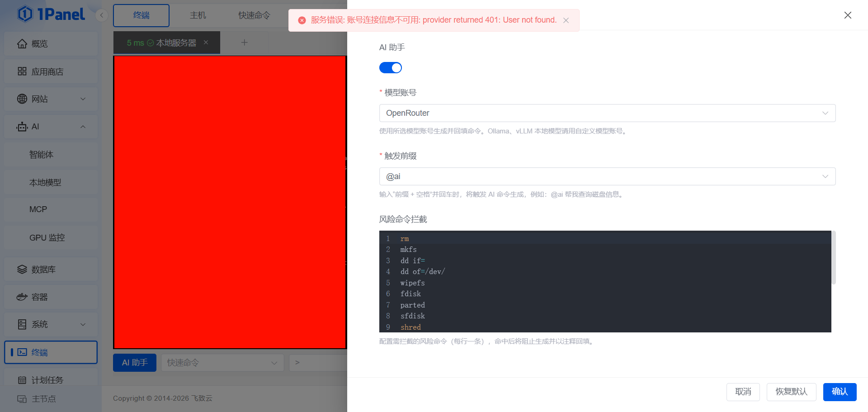Click the container Docker whale icon
Screen dimensions: 868x412
[22, 297]
